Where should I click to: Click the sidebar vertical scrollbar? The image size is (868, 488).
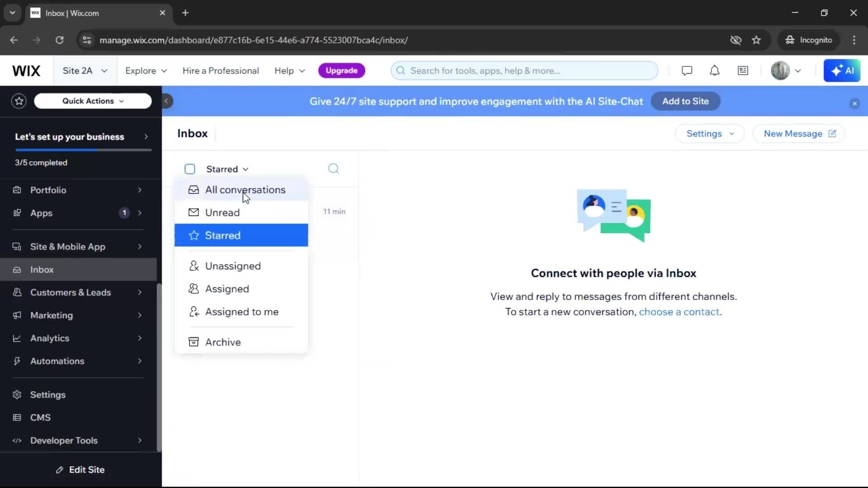(x=159, y=367)
